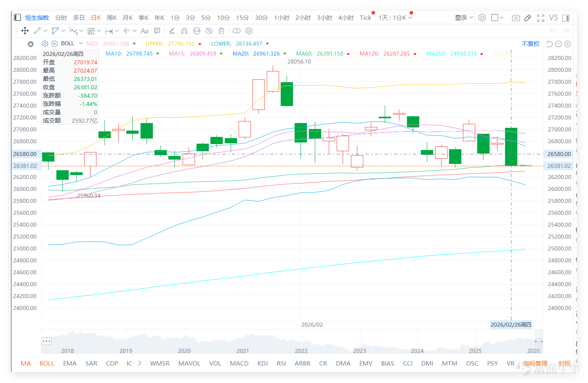Click the 时段 session button

pyautogui.click(x=564, y=363)
